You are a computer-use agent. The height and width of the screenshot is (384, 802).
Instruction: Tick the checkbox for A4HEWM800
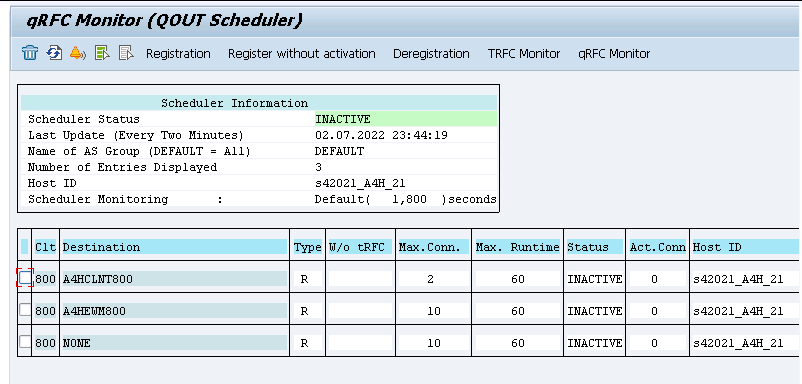click(x=25, y=309)
